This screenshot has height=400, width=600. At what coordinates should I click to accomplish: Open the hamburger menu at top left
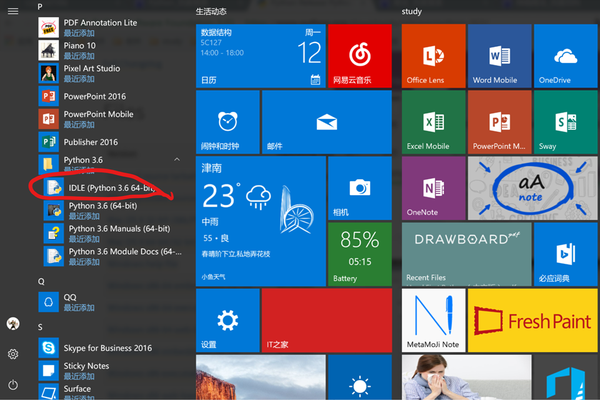pos(13,11)
